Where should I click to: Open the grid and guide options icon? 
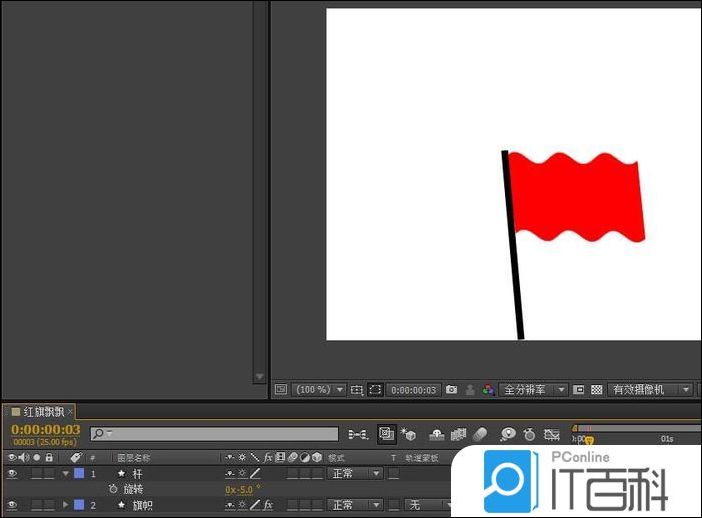click(x=357, y=389)
